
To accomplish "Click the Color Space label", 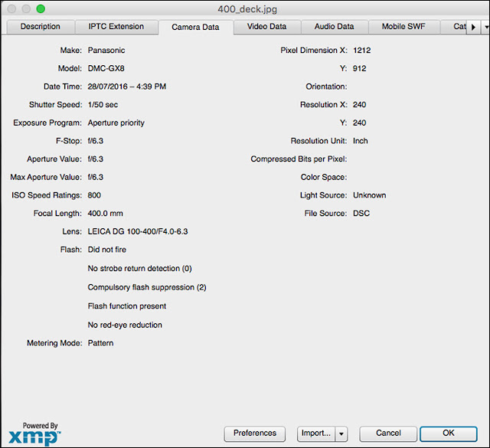I will point(324,177).
